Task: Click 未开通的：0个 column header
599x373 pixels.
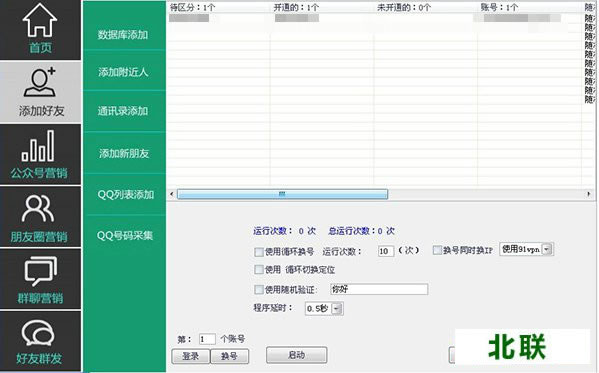Action: click(x=404, y=7)
